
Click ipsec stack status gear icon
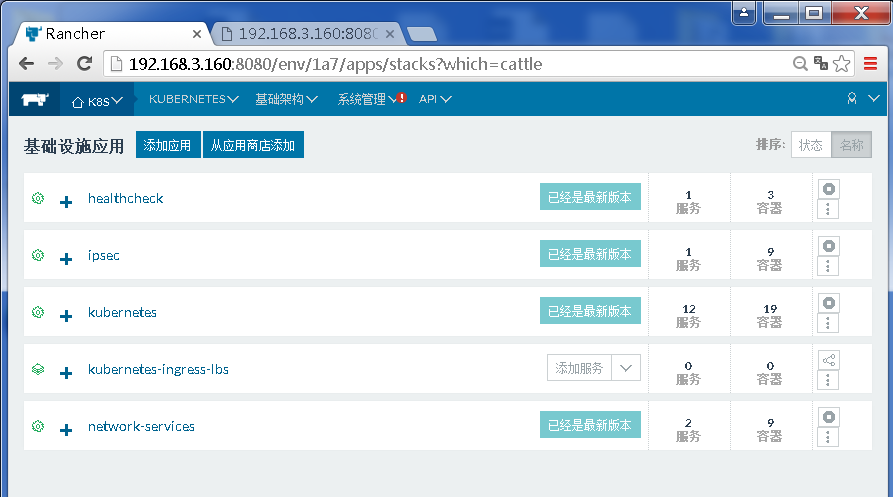point(38,255)
